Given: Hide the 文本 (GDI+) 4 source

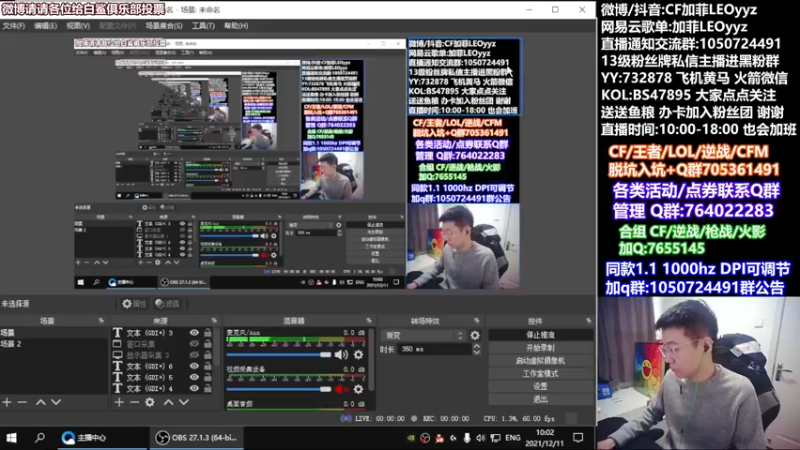Looking at the screenshot, I should tap(194, 389).
